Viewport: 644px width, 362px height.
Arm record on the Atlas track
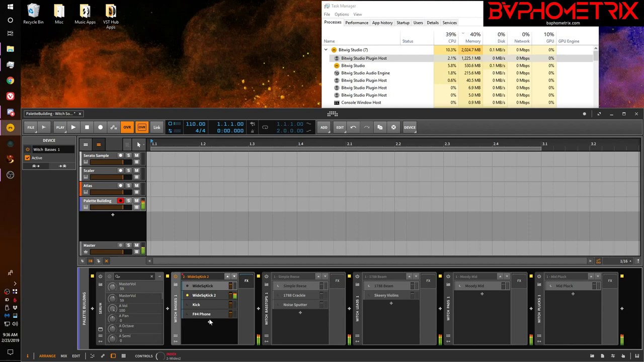pyautogui.click(x=120, y=186)
